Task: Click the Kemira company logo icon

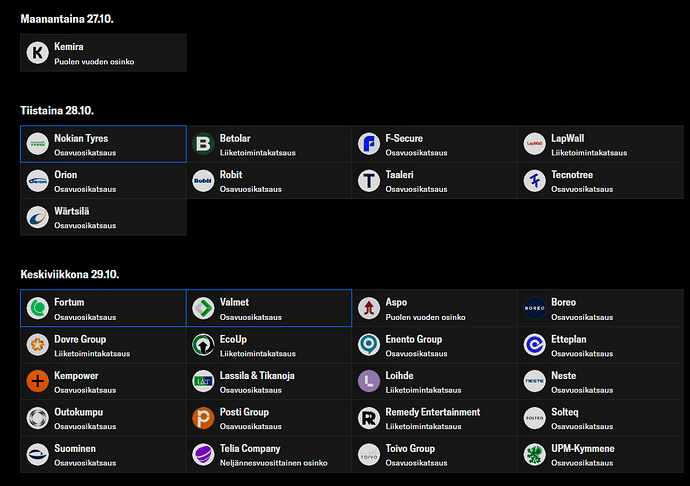Action: coord(37,53)
